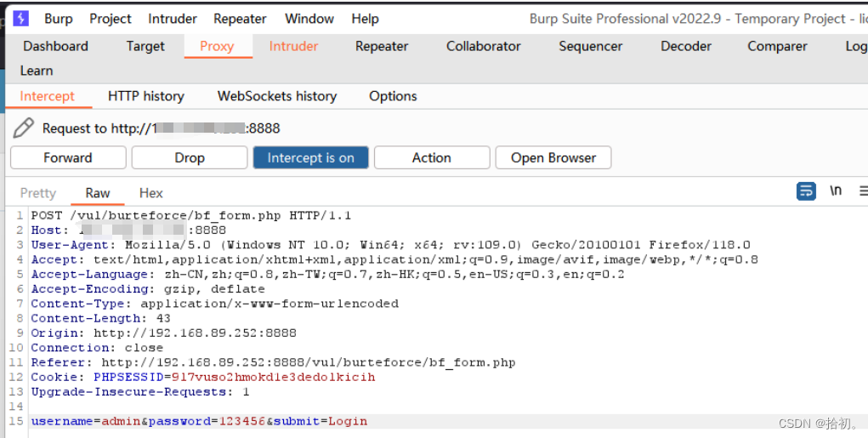Click the submit=Login parameter
Viewport: 868px width, 438px height.
[321, 421]
